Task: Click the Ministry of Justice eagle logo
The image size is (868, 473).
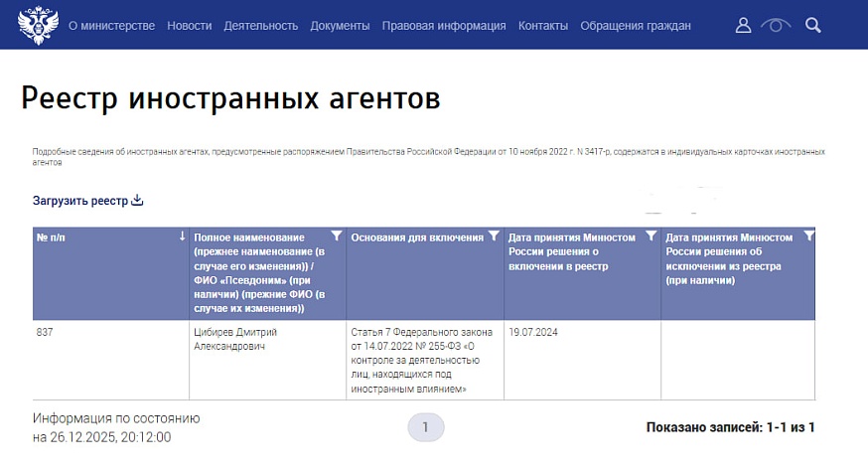Action: (38, 25)
